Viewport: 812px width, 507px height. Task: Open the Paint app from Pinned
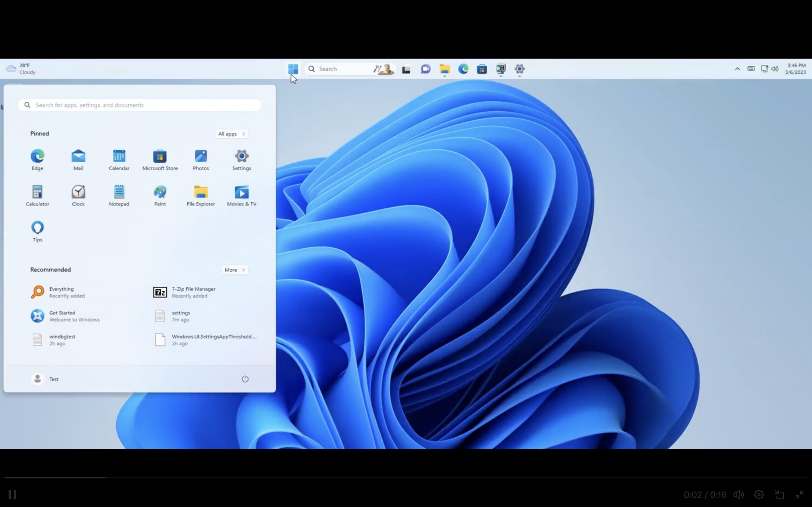click(x=160, y=196)
